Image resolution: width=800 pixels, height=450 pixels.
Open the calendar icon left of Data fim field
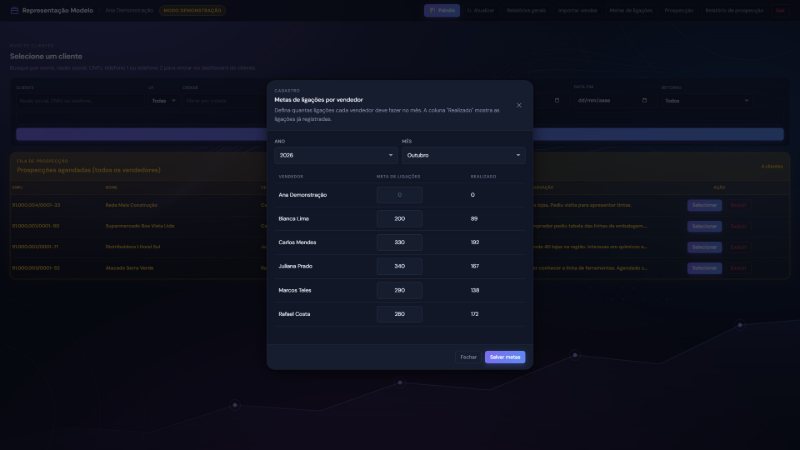tap(557, 101)
